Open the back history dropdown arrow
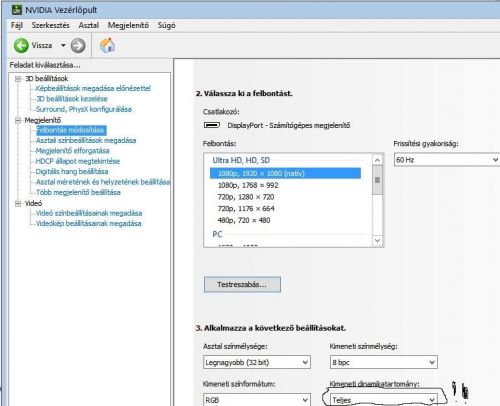The width and height of the screenshot is (500, 406). [63, 45]
